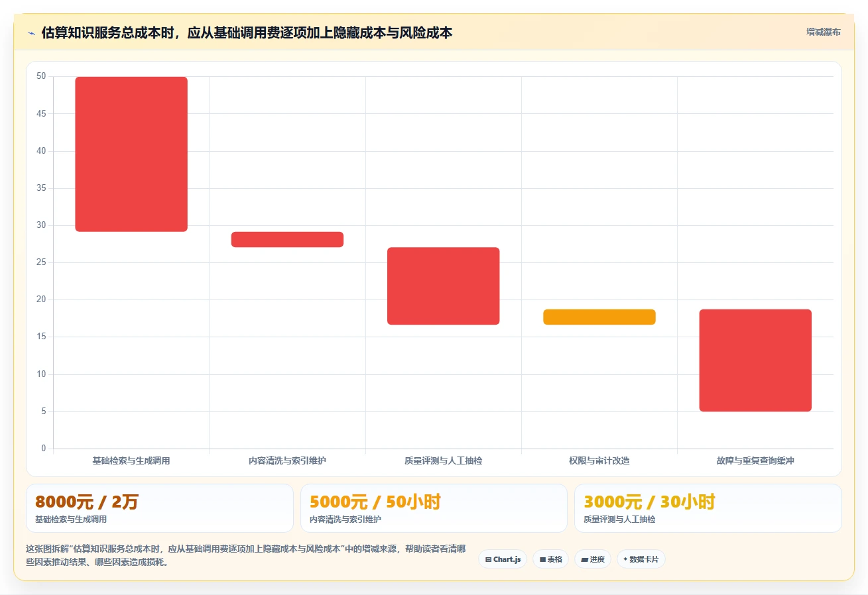This screenshot has width=868, height=595.
Task: Click the y-axis value 25
Action: click(41, 262)
